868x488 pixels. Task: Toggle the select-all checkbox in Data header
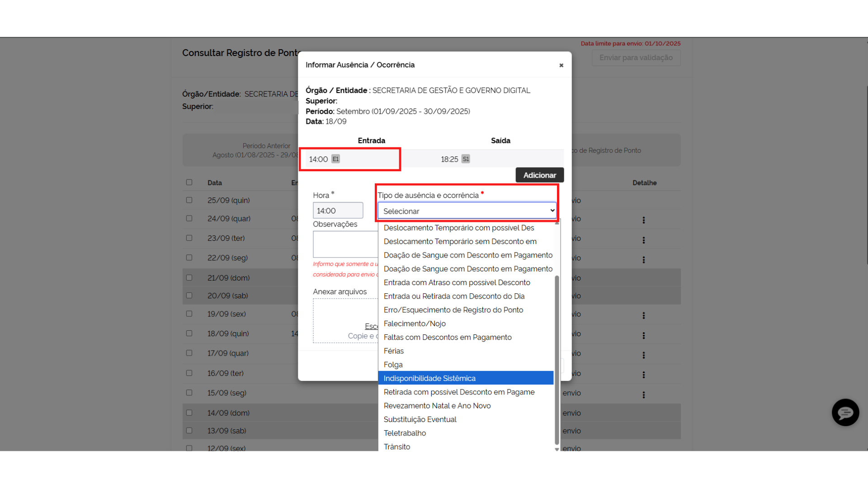point(189,183)
